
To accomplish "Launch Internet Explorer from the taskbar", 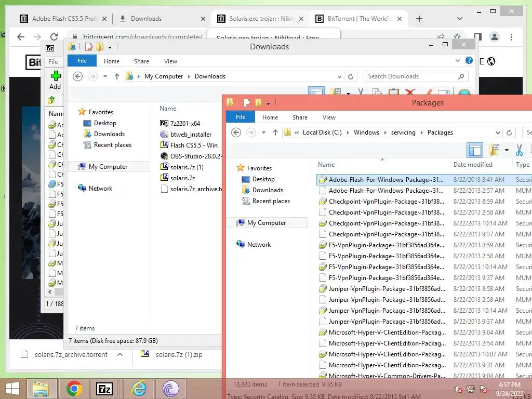I will pyautogui.click(x=138, y=389).
